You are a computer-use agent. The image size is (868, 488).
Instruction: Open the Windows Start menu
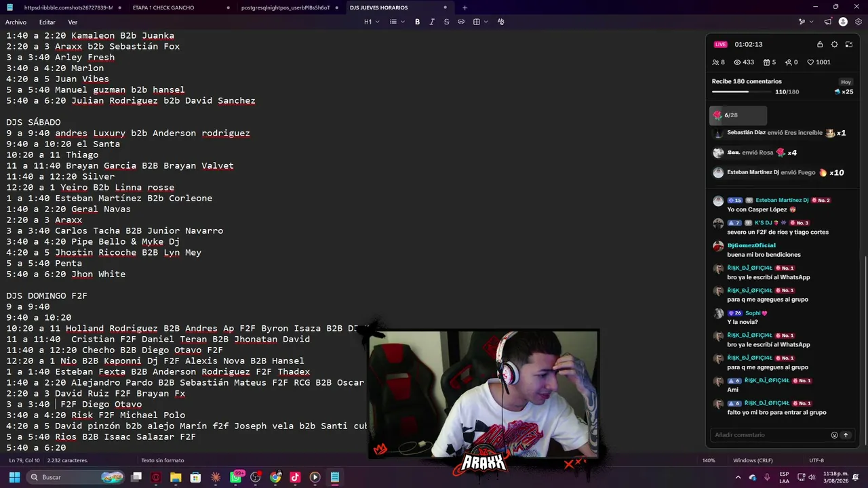click(x=14, y=477)
